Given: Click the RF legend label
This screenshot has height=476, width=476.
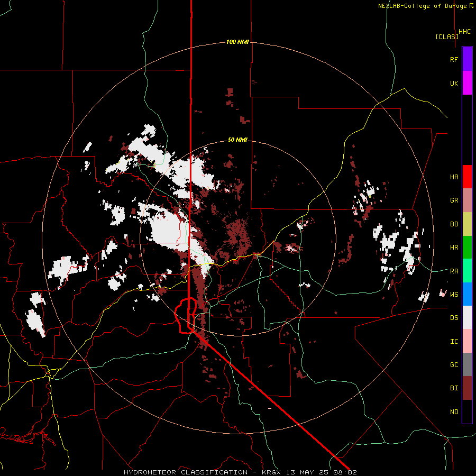Looking at the screenshot, I should click(x=454, y=59).
